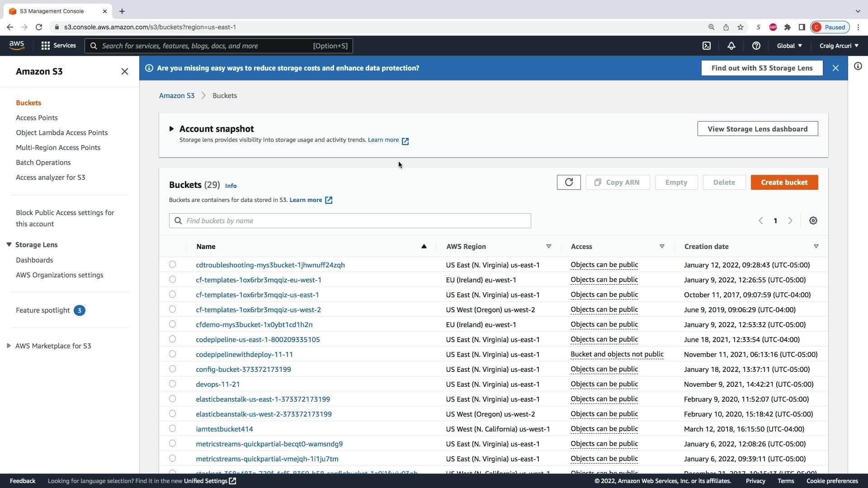This screenshot has height=488, width=868.
Task: Click the Create bucket button
Action: click(784, 182)
